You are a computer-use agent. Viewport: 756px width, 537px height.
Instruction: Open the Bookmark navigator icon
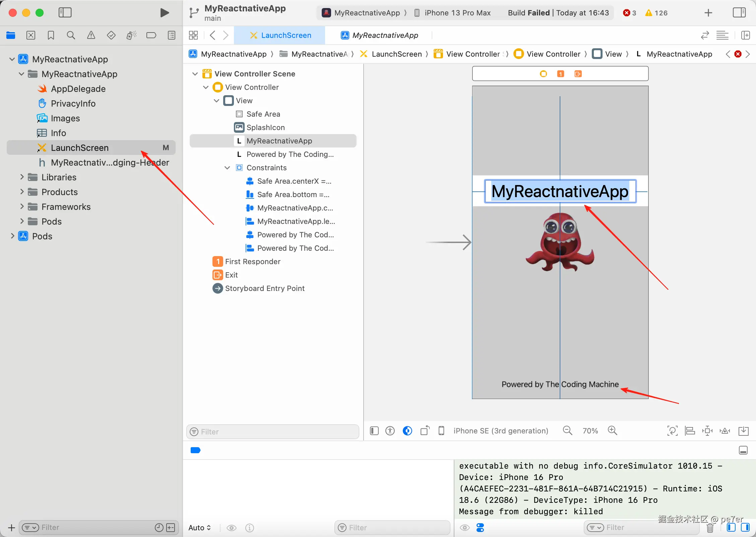tap(51, 35)
